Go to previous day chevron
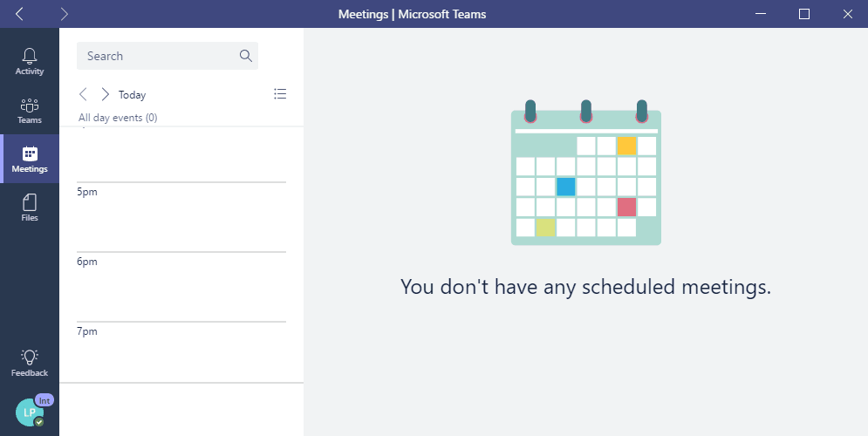The height and width of the screenshot is (436, 868). [x=83, y=94]
